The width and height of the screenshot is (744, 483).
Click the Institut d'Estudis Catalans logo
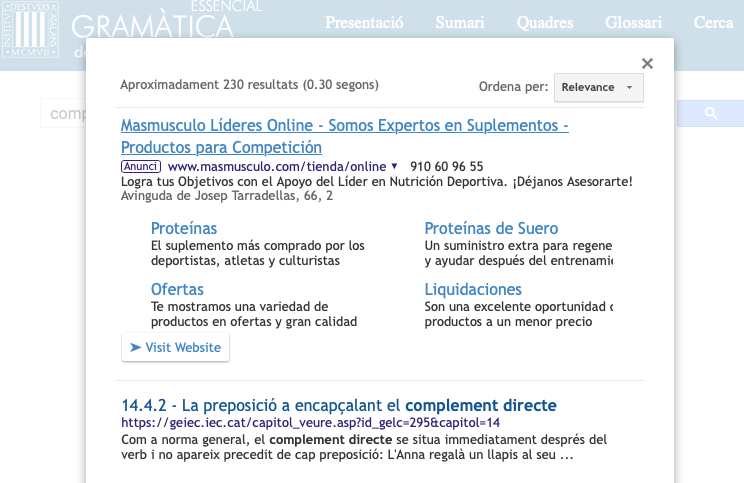click(x=31, y=29)
